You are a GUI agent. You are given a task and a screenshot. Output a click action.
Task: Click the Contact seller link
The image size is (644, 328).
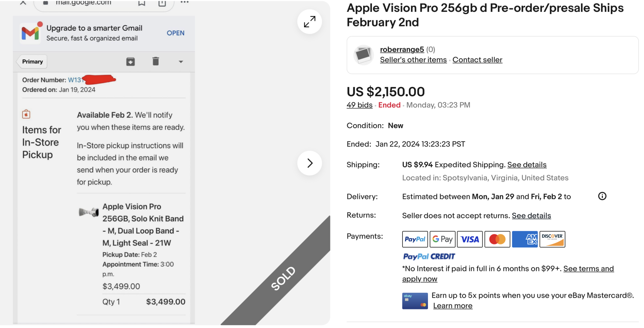(477, 60)
